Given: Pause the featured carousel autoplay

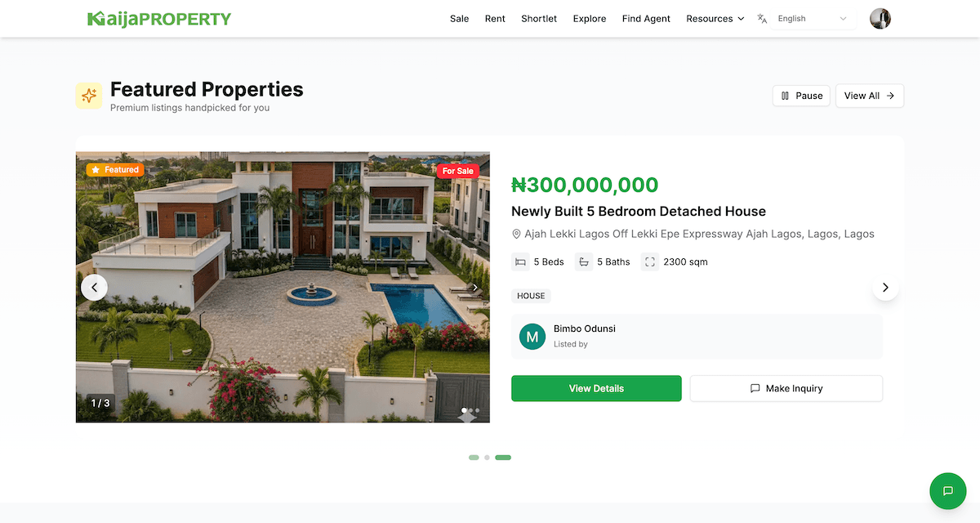Looking at the screenshot, I should click(x=801, y=96).
